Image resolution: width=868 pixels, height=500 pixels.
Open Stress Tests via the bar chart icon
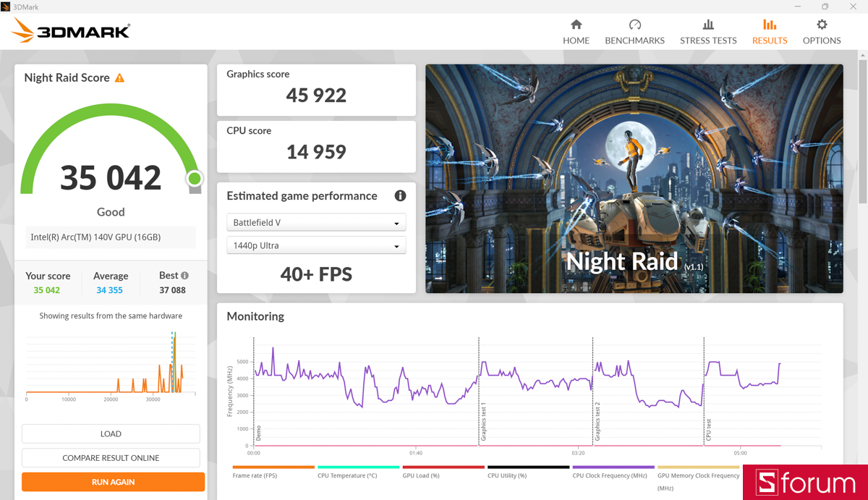point(708,25)
